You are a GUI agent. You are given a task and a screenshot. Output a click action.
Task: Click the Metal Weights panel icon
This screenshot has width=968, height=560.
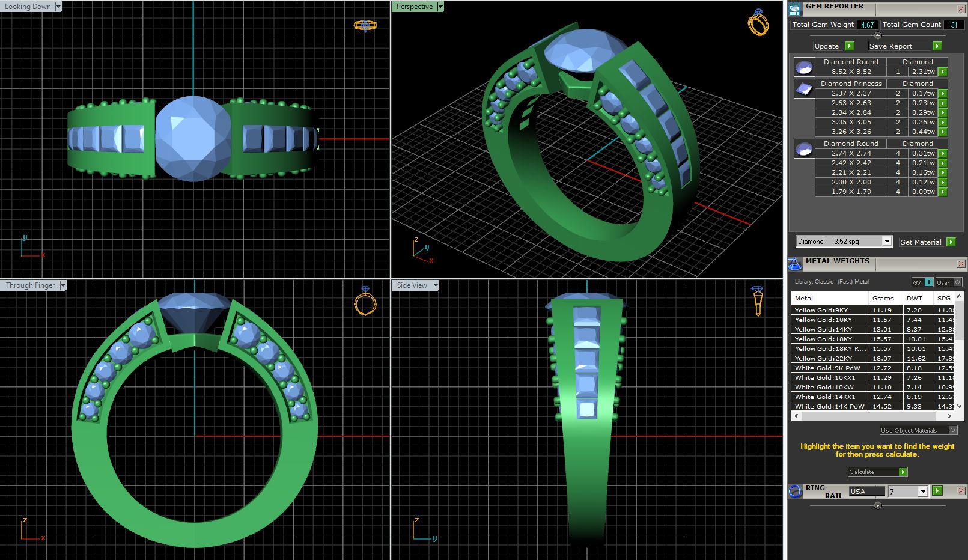point(795,264)
